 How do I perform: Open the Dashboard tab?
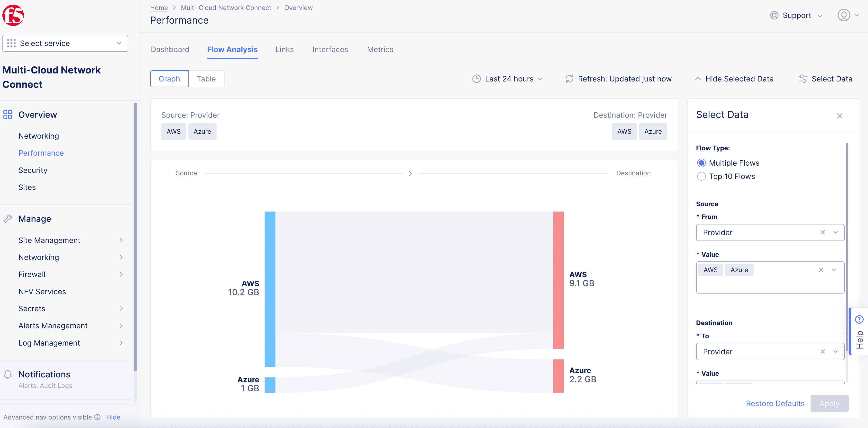(x=170, y=50)
